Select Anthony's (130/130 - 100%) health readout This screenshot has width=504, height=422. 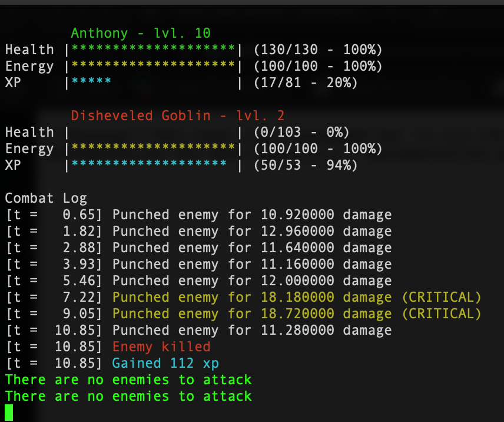318,50
